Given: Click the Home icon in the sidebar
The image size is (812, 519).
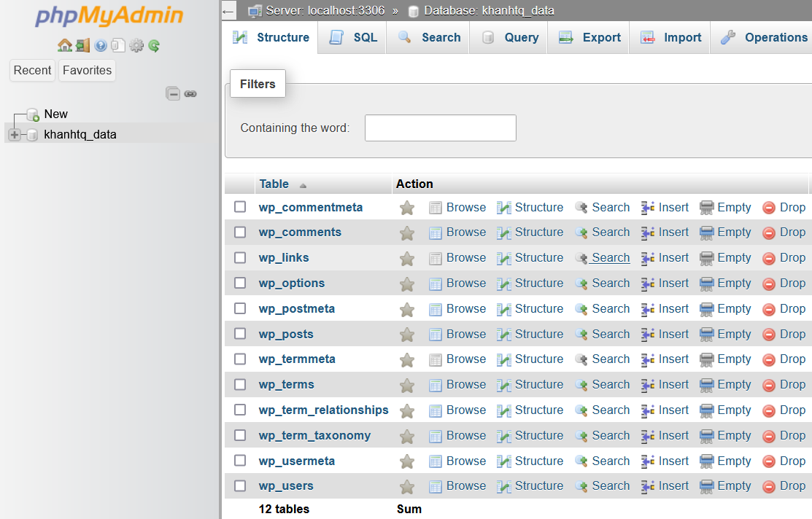Looking at the screenshot, I should coord(65,46).
